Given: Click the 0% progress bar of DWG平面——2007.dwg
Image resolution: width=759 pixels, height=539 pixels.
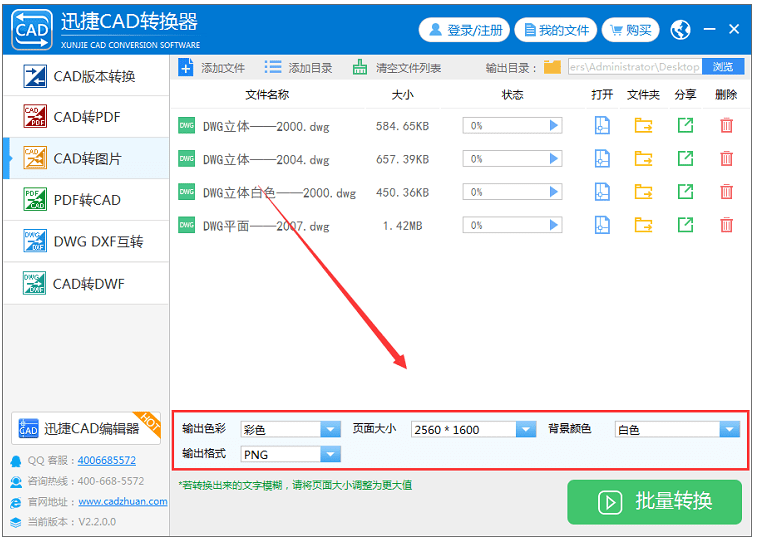Looking at the screenshot, I should click(x=512, y=225).
